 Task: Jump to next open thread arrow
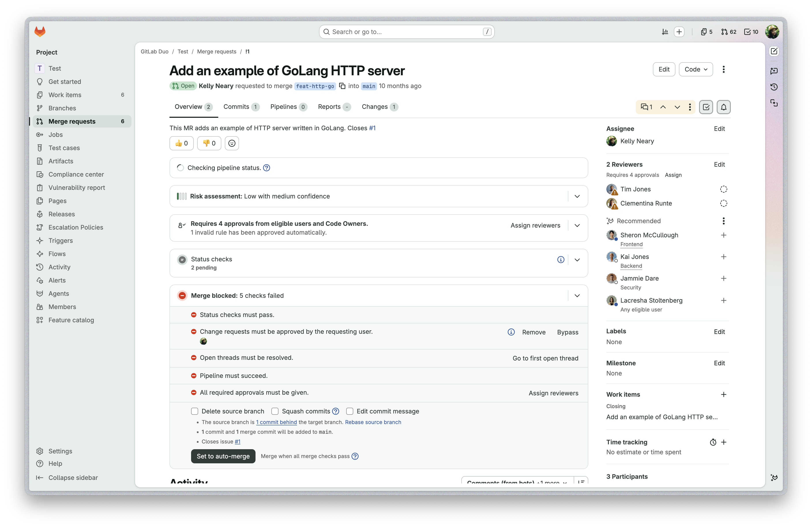677,107
